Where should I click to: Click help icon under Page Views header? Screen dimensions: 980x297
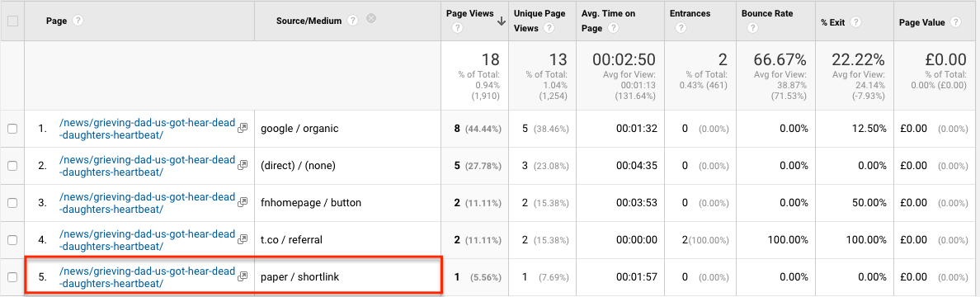[457, 27]
